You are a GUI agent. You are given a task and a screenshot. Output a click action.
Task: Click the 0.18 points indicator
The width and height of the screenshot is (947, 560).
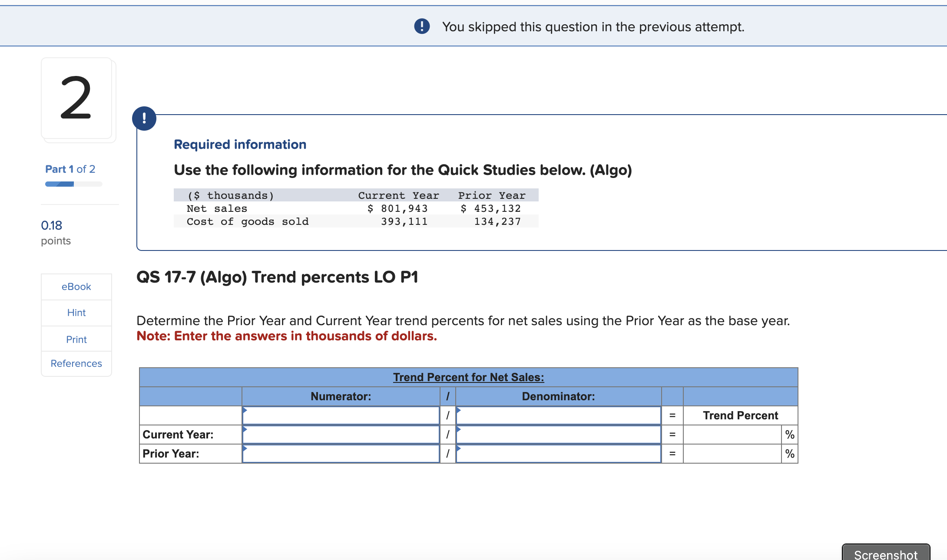tap(52, 225)
